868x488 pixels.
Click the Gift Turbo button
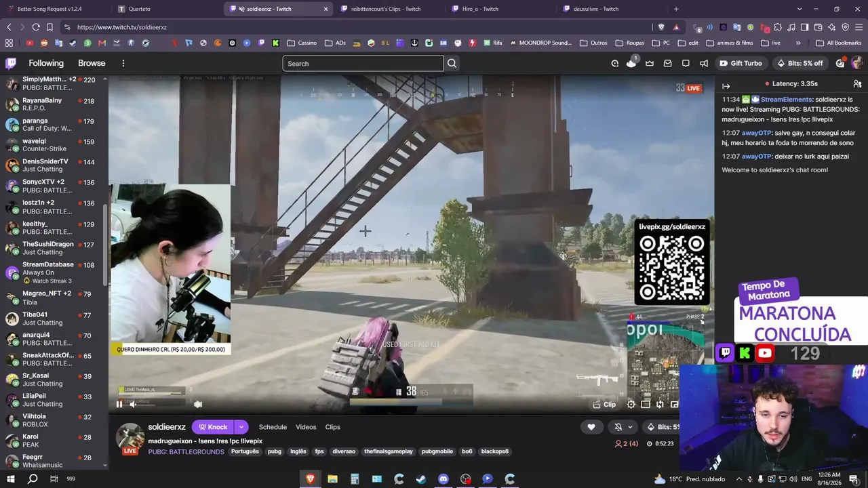click(741, 63)
